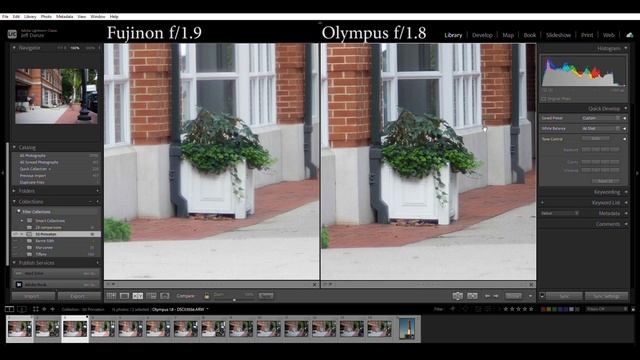
Task: Open the Help menu
Action: tap(114, 17)
